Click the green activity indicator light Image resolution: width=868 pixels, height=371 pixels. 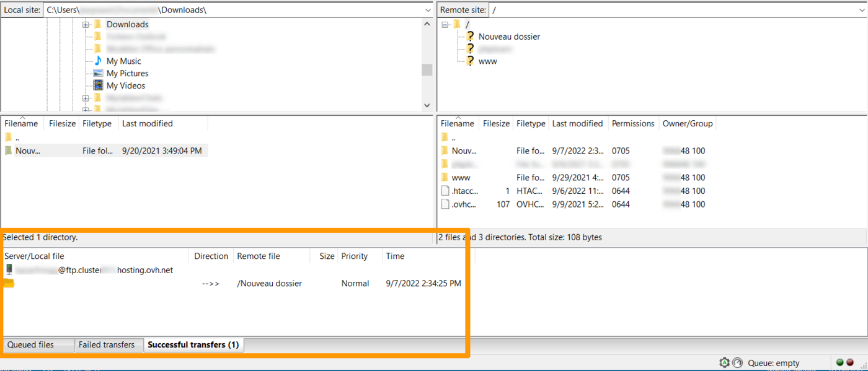click(840, 363)
